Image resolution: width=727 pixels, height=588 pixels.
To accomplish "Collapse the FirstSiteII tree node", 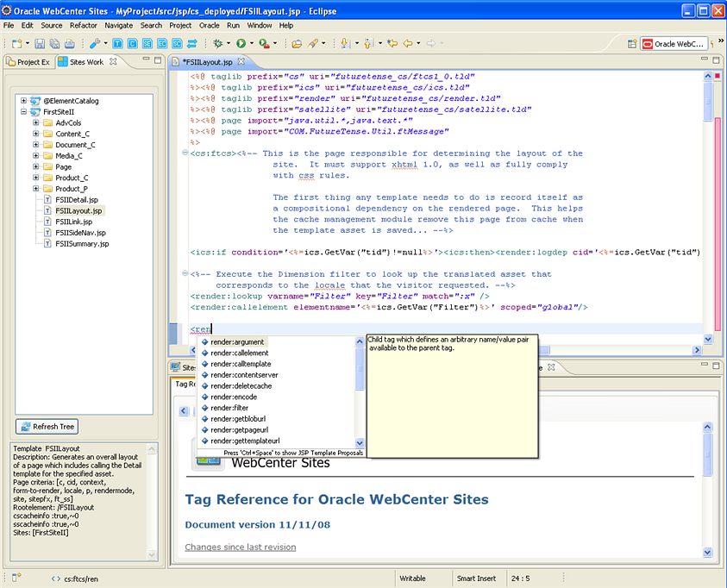I will coord(23,112).
